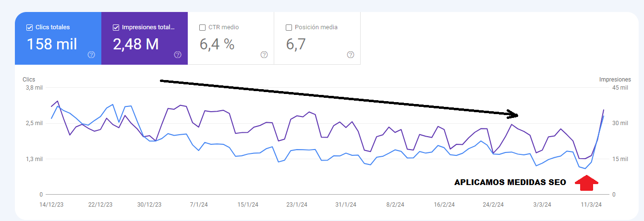
Task: Enable the Posición media checkbox
Action: 289,27
